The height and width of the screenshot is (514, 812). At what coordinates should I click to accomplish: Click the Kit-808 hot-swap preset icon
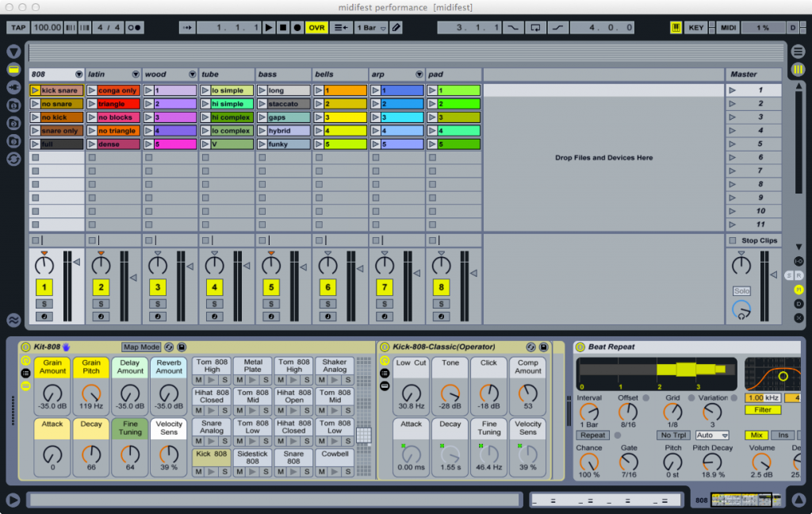[x=169, y=347]
